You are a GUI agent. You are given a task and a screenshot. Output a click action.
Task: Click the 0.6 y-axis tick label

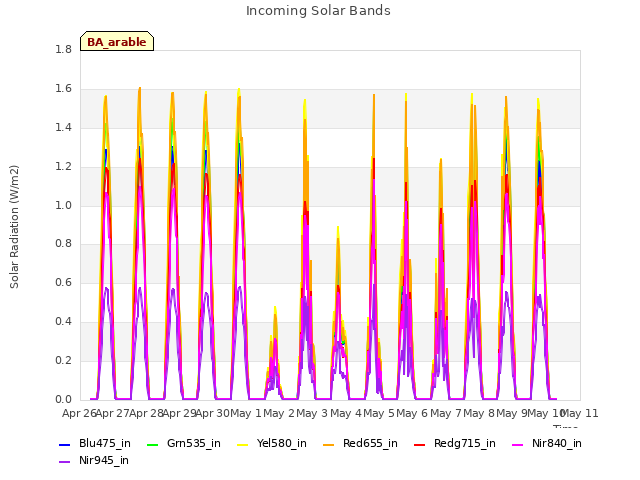coord(63,283)
